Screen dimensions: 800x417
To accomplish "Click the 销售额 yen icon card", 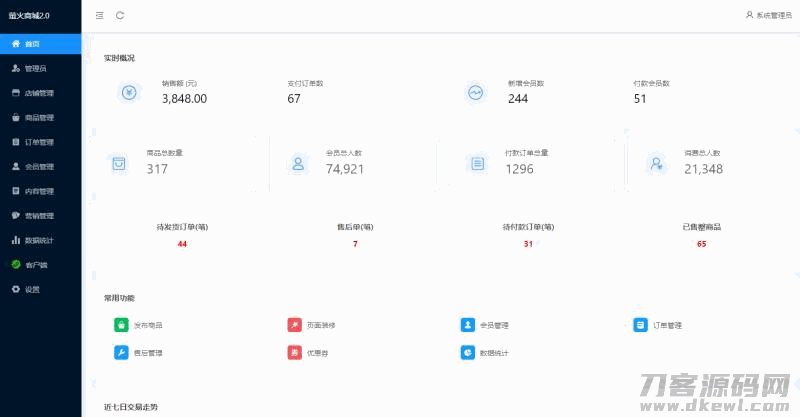I will (129, 93).
